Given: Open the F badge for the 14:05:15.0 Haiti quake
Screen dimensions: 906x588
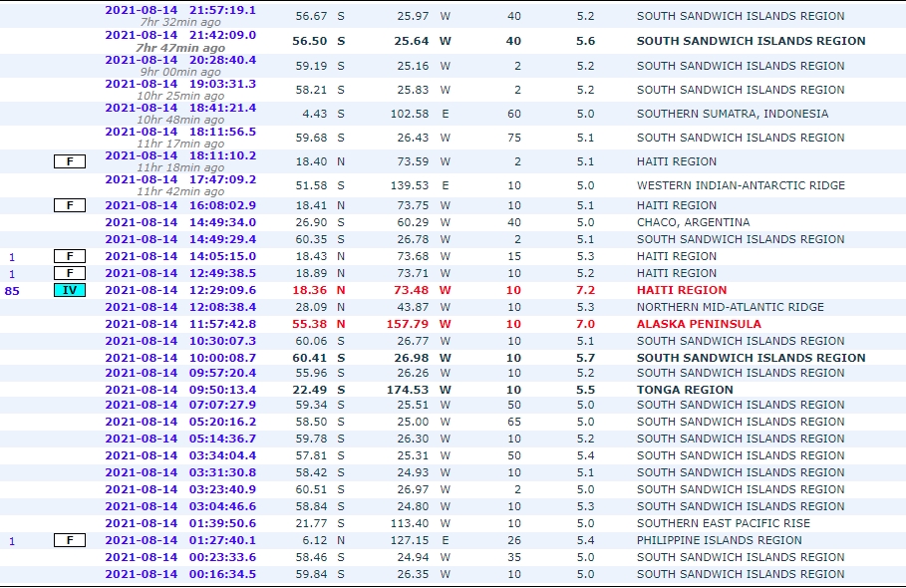Looking at the screenshot, I should 70,256.
